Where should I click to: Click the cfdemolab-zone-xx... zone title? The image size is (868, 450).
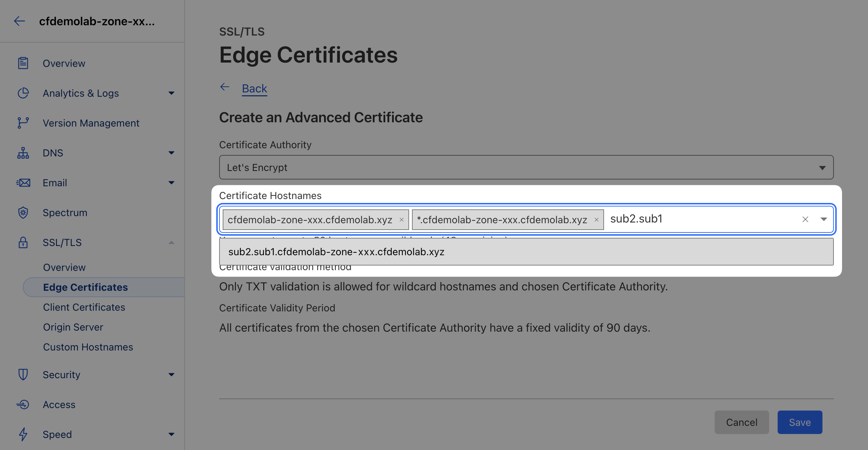tap(97, 21)
